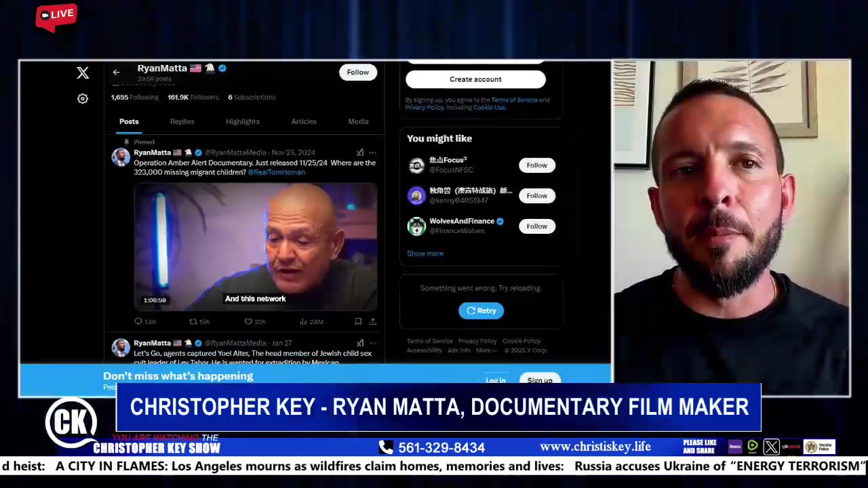Image resolution: width=868 pixels, height=488 pixels.
Task: Share the pinned documentary post
Action: tap(372, 321)
